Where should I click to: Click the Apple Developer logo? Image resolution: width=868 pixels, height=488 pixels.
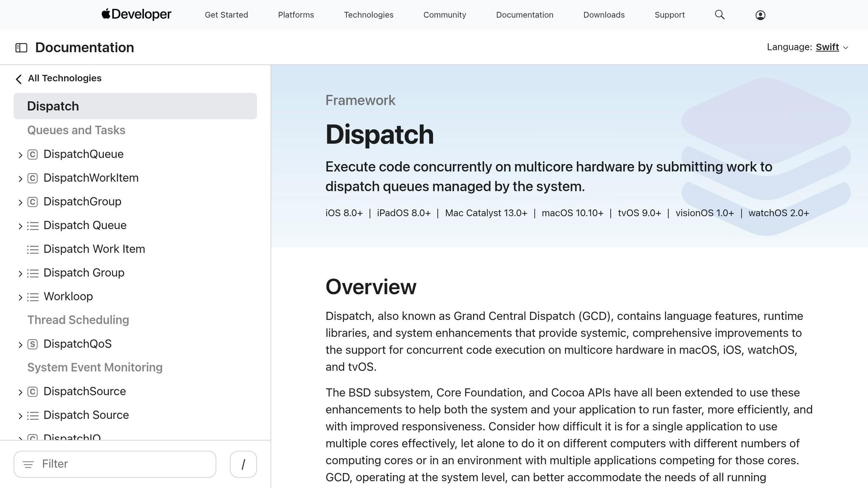click(x=136, y=14)
